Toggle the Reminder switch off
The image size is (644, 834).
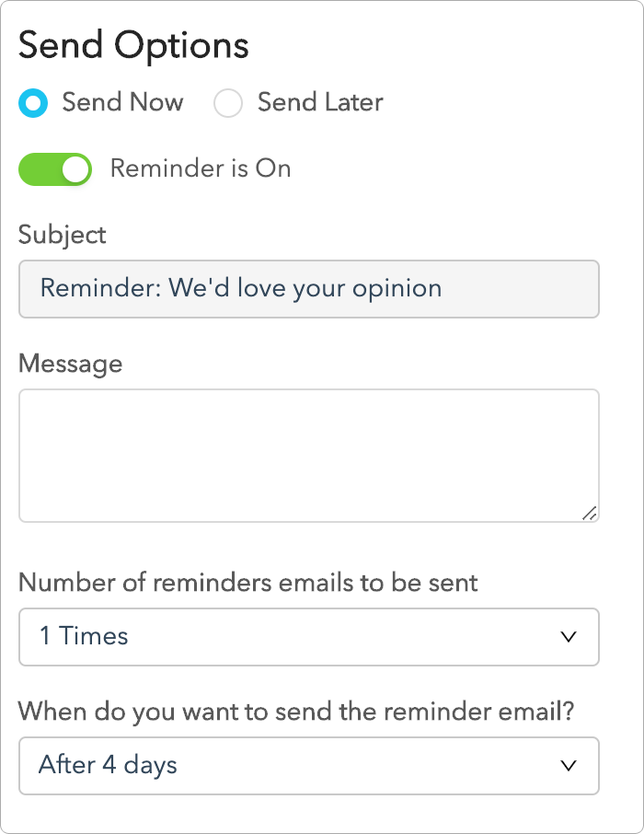54,169
